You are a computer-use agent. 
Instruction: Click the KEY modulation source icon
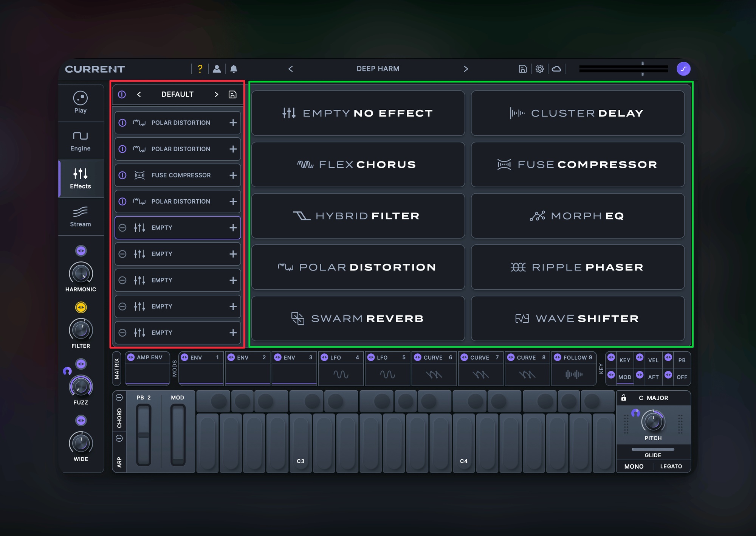(611, 357)
